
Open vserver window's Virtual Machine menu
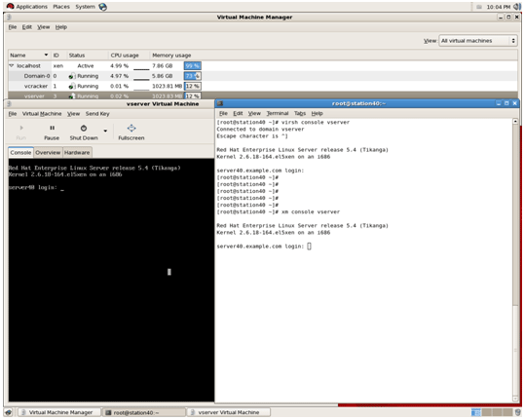pyautogui.click(x=42, y=114)
